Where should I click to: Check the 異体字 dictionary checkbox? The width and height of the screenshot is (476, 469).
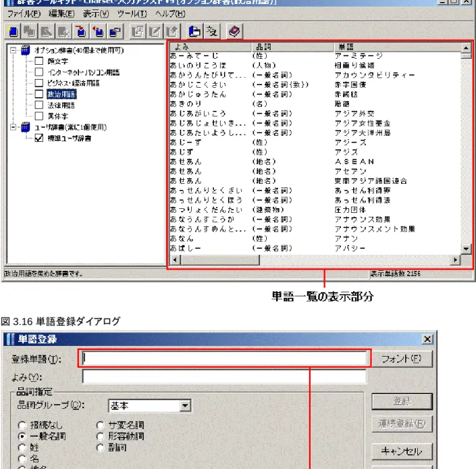coord(39,116)
